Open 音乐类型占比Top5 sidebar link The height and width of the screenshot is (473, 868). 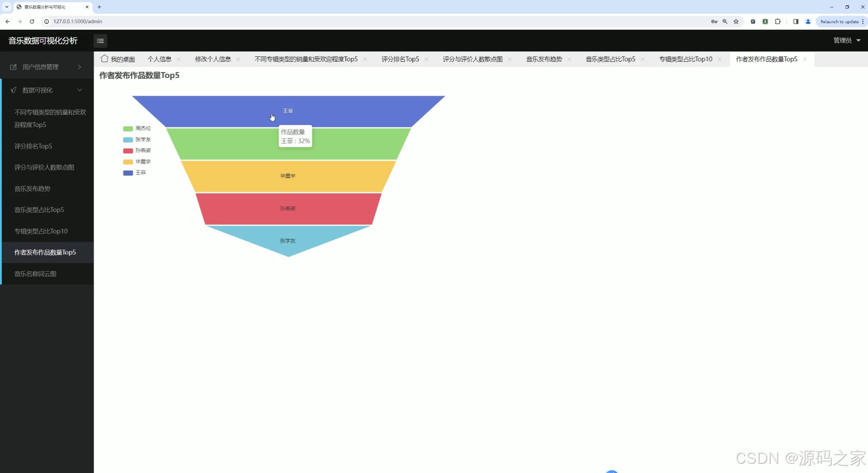(39, 210)
